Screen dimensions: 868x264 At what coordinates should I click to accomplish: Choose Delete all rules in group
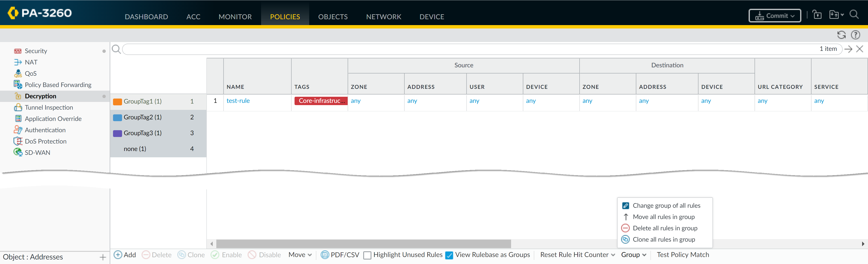click(x=665, y=228)
